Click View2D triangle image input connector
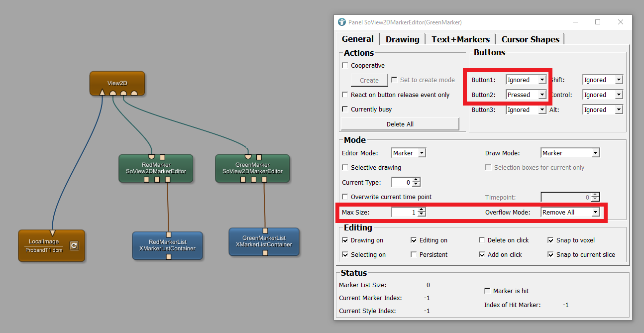The width and height of the screenshot is (644, 333). [102, 93]
